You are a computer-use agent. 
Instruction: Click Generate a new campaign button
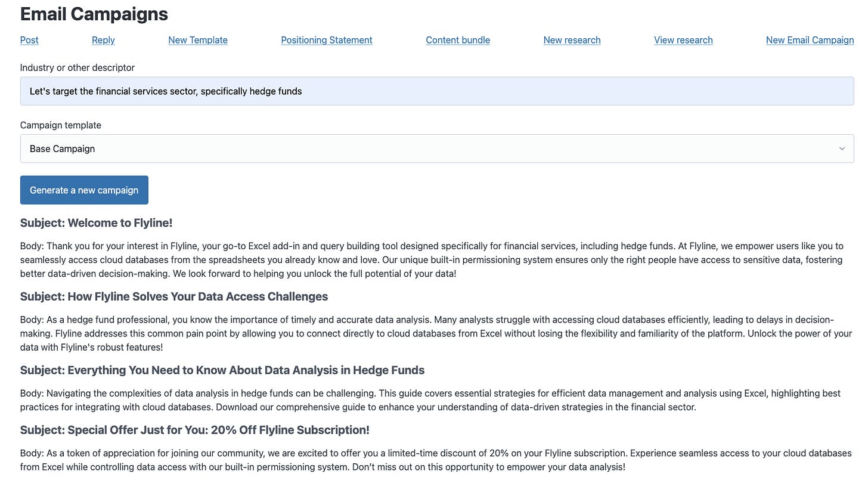[x=84, y=190]
